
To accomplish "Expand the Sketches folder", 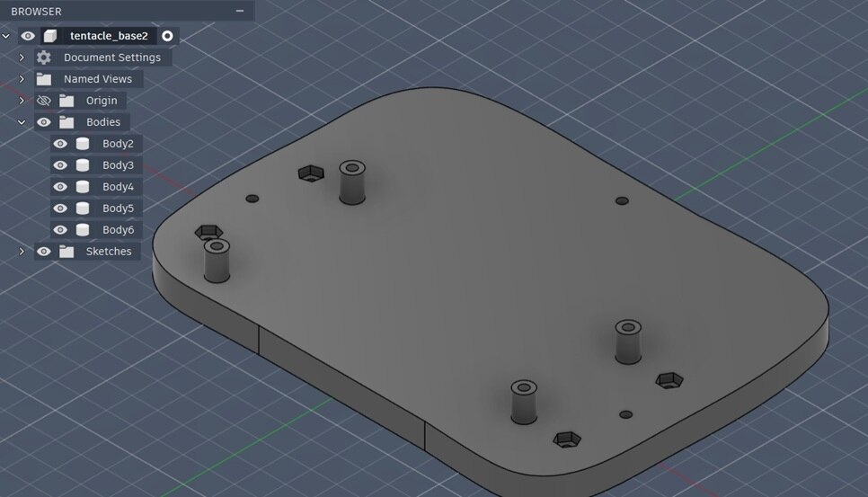I will click(22, 252).
